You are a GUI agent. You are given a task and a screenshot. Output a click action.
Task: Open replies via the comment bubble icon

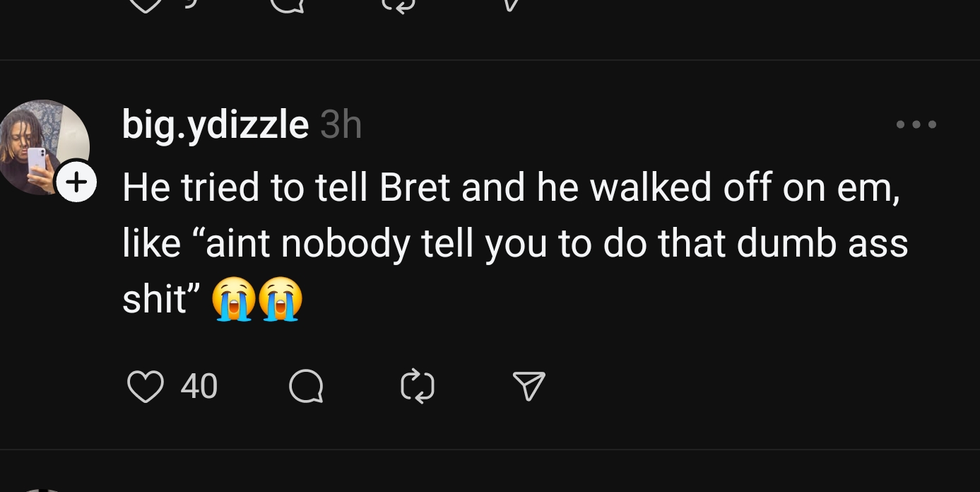[x=306, y=387]
